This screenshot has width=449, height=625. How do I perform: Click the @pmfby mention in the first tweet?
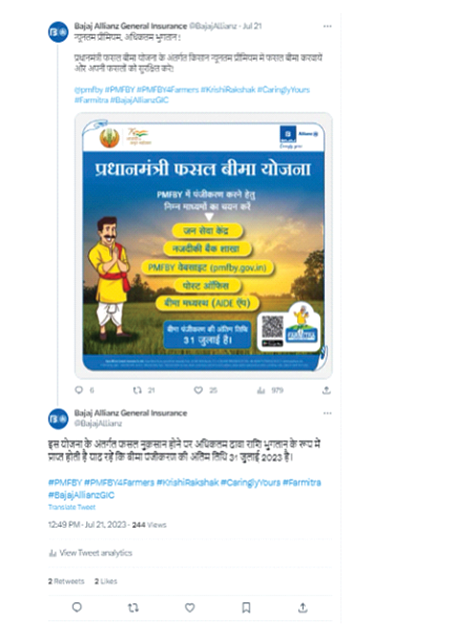(x=89, y=90)
